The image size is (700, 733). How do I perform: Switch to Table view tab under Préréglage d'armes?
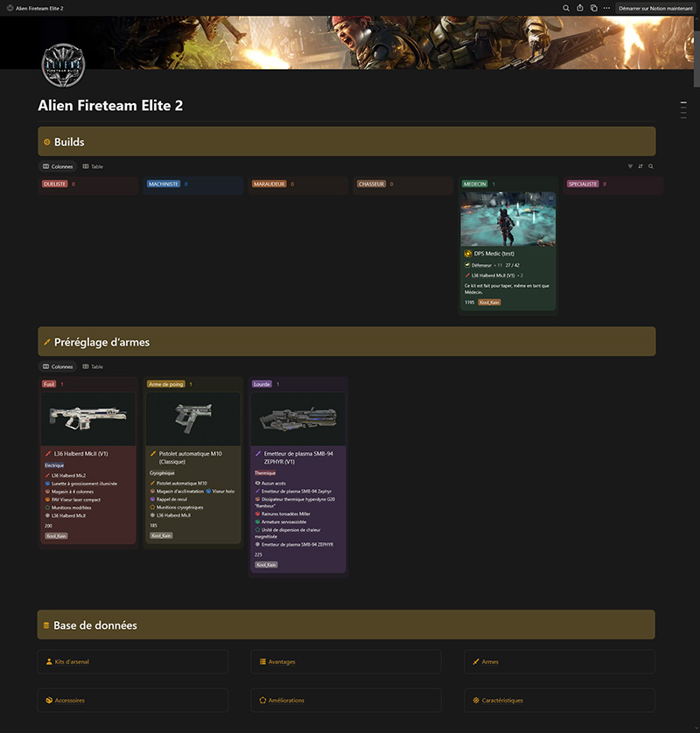point(93,366)
